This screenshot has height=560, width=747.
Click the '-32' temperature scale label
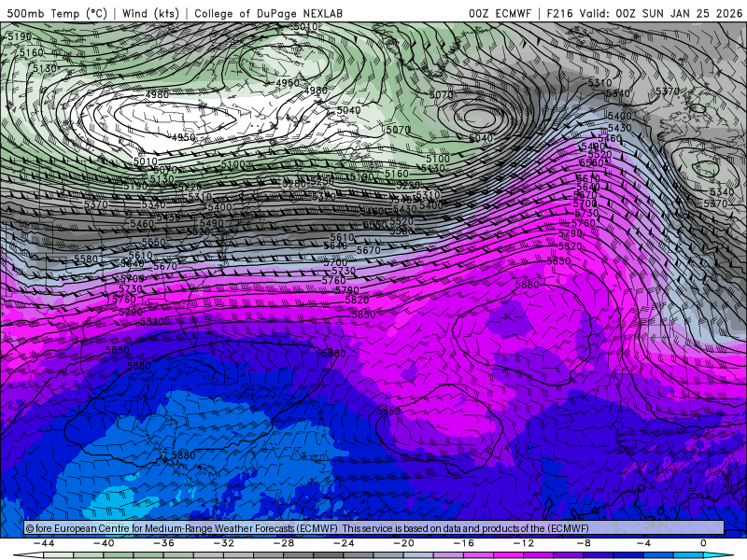click(x=224, y=543)
